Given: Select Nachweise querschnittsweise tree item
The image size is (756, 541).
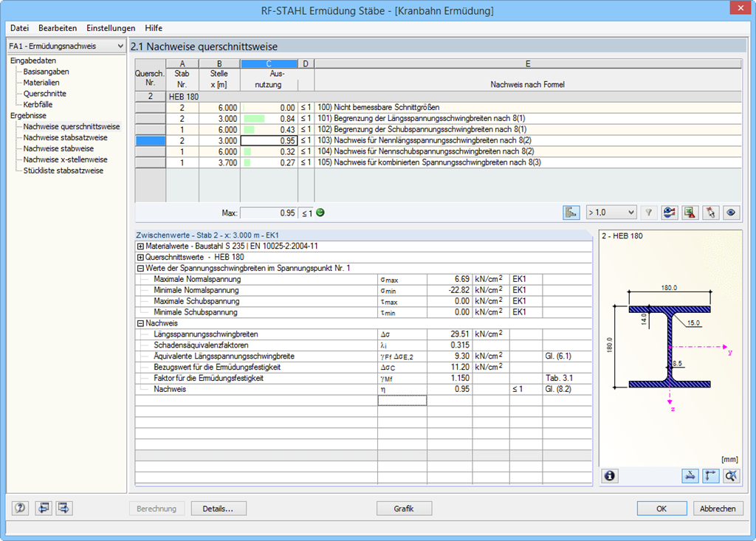Looking at the screenshot, I should pyautogui.click(x=72, y=126).
